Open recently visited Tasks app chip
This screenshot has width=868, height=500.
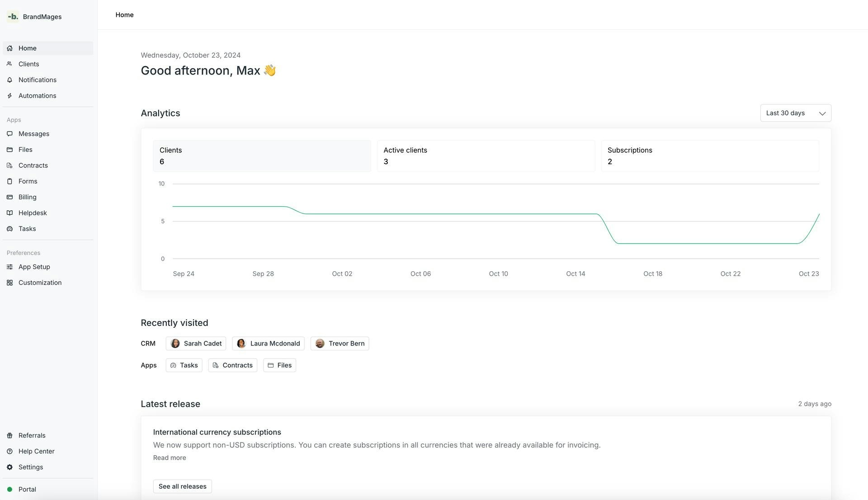(184, 365)
